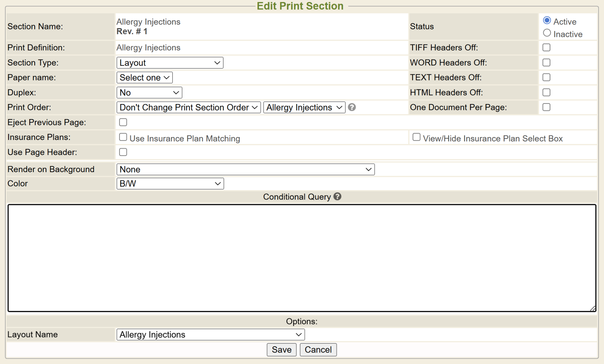Image resolution: width=604 pixels, height=364 pixels.
Task: Click help icon next to Print Order
Action: [x=352, y=107]
